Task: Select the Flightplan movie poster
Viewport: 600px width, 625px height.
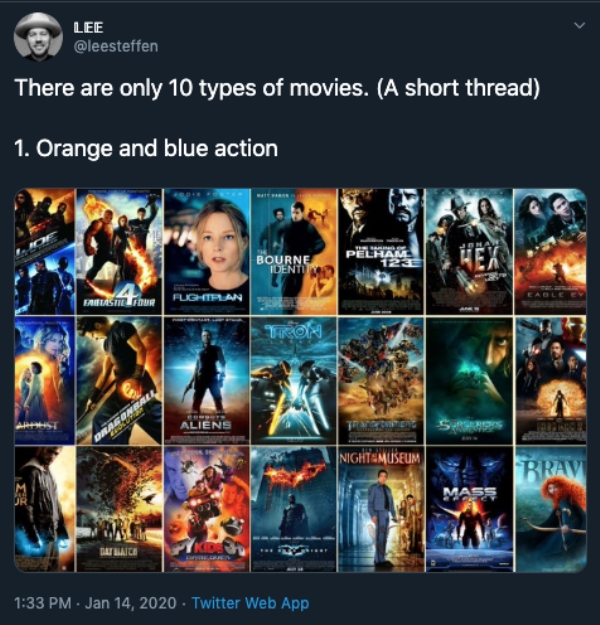Action: [x=207, y=252]
